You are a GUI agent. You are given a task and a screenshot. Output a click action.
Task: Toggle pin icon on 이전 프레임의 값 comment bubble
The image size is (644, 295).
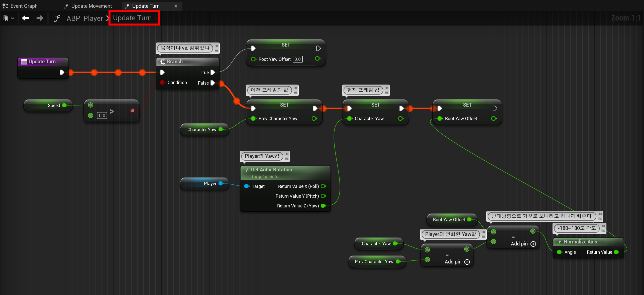click(296, 88)
